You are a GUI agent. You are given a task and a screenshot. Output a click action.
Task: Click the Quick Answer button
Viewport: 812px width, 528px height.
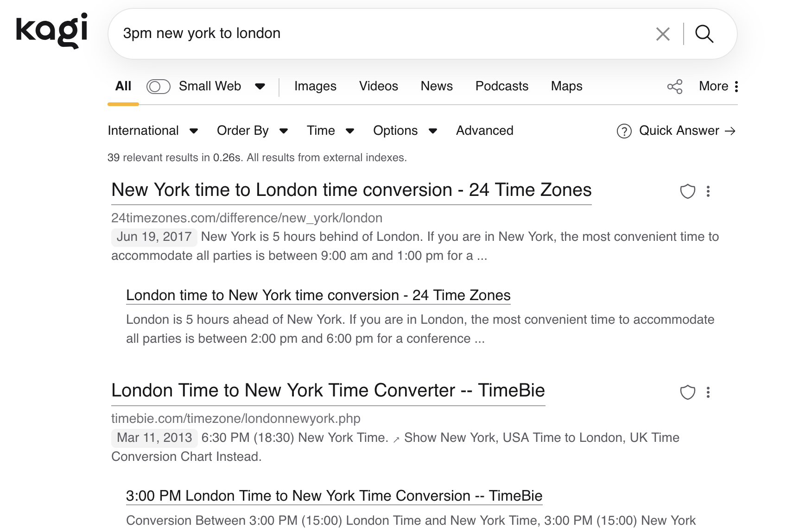click(x=676, y=131)
